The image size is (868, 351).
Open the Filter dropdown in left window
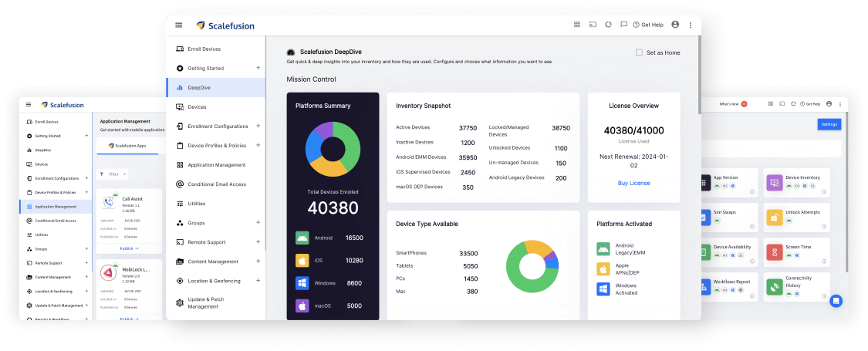(x=113, y=174)
